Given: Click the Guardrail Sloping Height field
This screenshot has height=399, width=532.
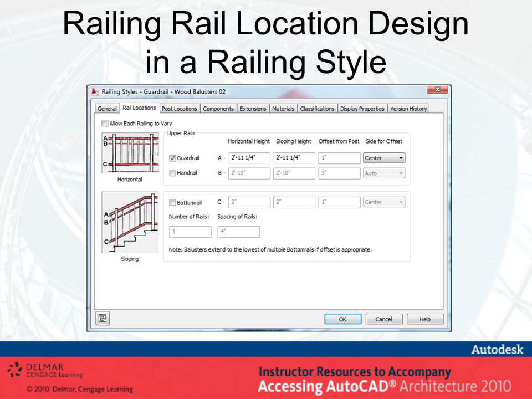Looking at the screenshot, I should pos(294,158).
